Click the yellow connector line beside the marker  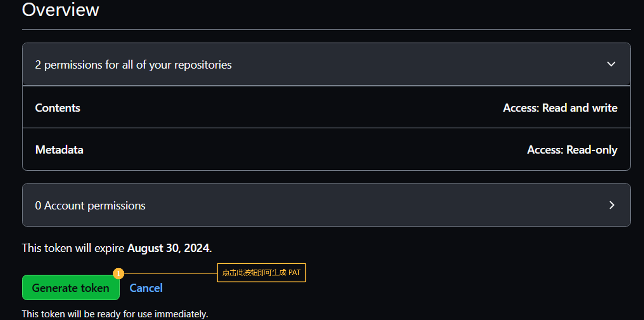click(x=169, y=273)
